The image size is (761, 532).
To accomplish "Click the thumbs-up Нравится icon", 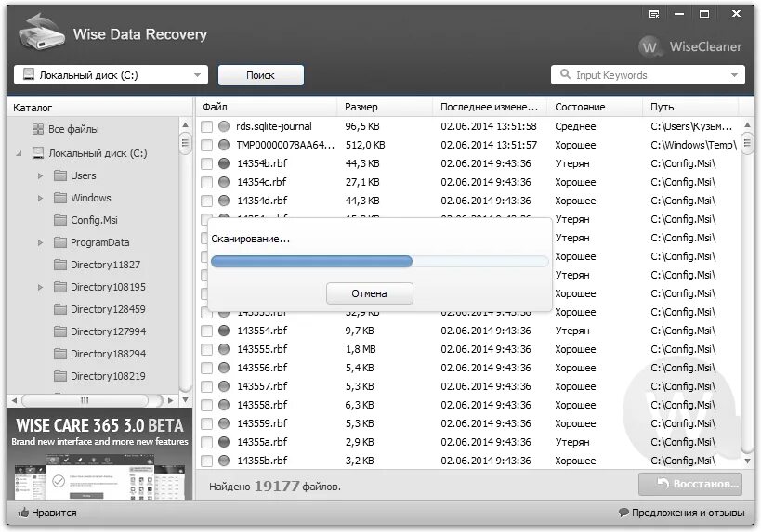I will [23, 513].
